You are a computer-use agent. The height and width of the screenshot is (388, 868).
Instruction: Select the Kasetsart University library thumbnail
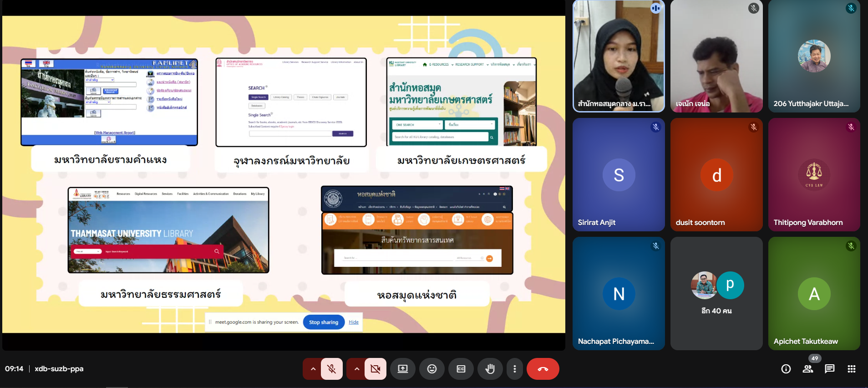coord(462,102)
